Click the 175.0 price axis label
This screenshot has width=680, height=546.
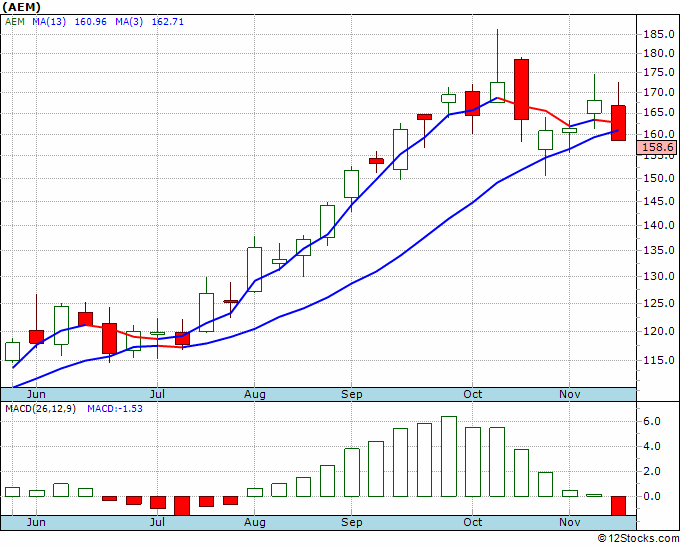[659, 72]
